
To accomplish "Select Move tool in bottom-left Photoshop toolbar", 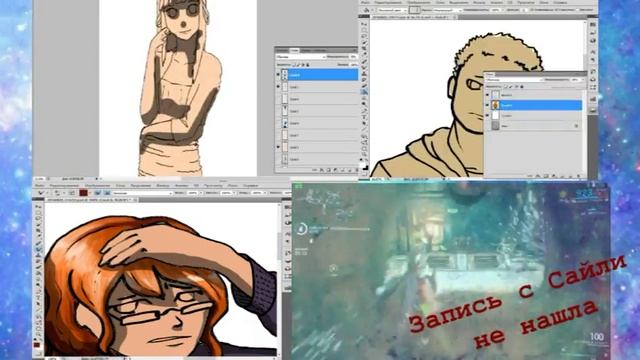I will (39, 207).
